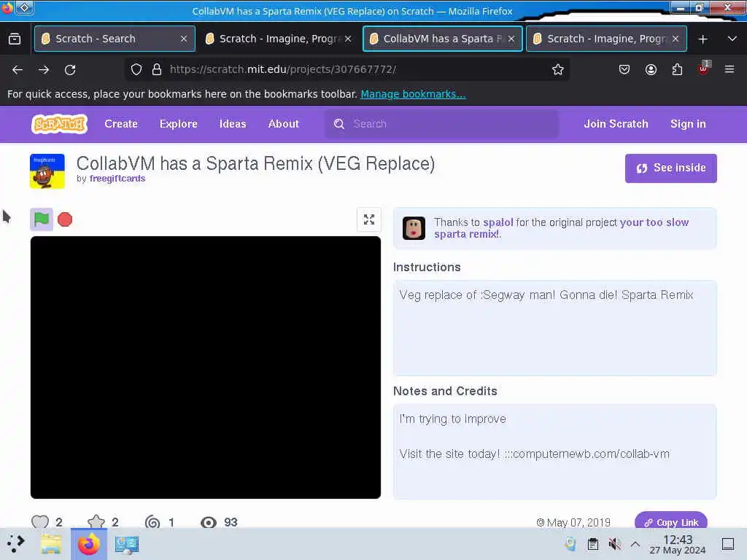Open the extensions puzzle icon
Viewport: 747px width, 560px height.
point(677,69)
